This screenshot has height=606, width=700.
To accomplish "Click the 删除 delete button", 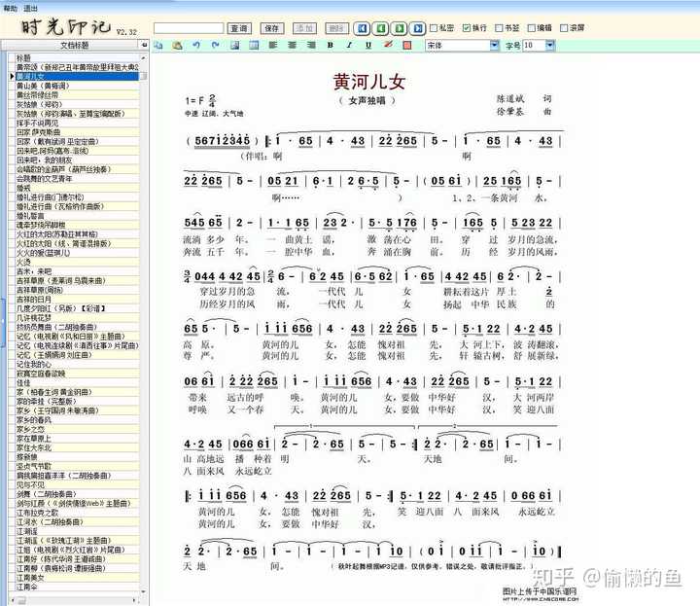I will 336,28.
